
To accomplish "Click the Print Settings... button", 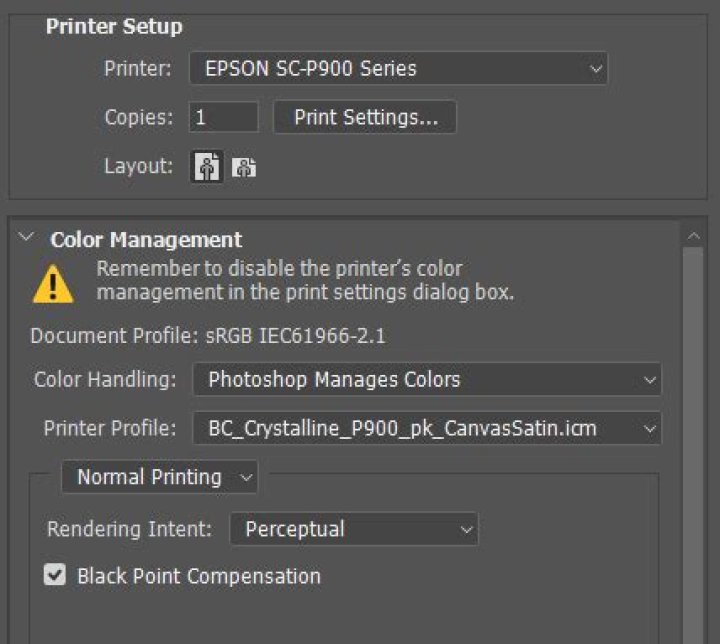I will 365,117.
